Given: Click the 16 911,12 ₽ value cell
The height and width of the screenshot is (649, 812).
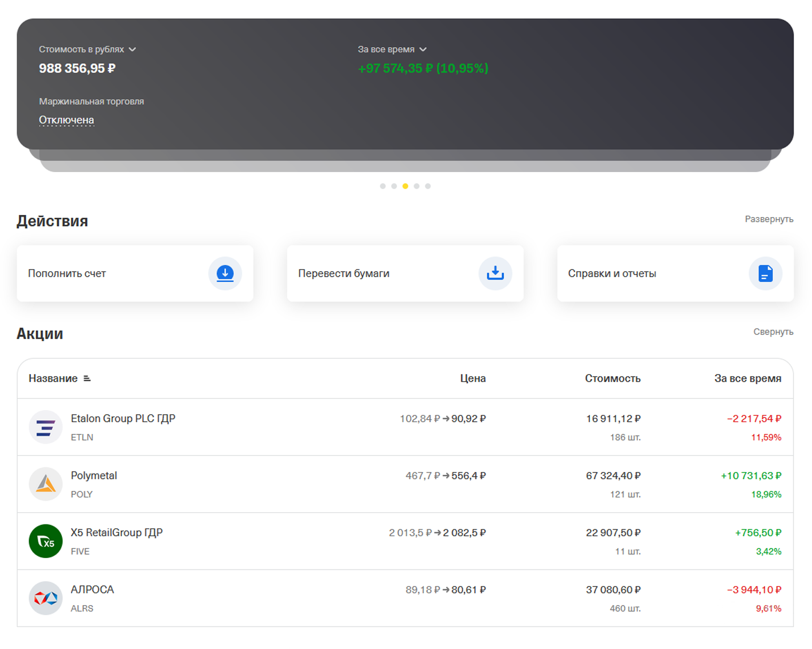Looking at the screenshot, I should [613, 419].
